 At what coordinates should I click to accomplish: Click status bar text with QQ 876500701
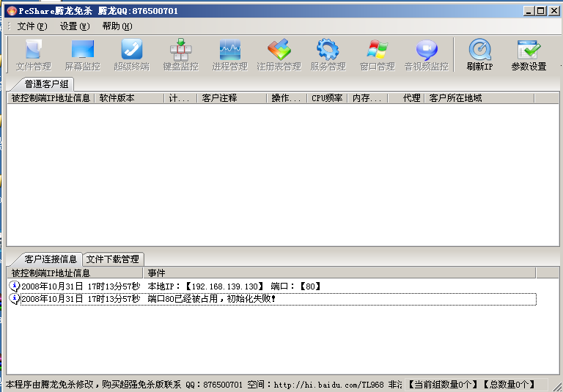[x=203, y=385]
